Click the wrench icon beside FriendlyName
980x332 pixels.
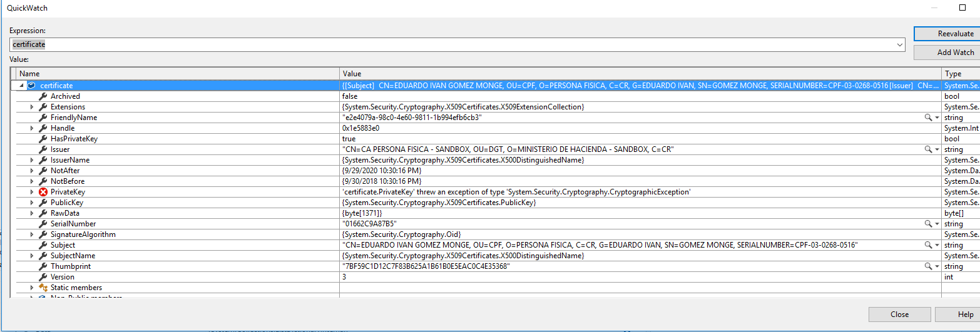pos(43,118)
